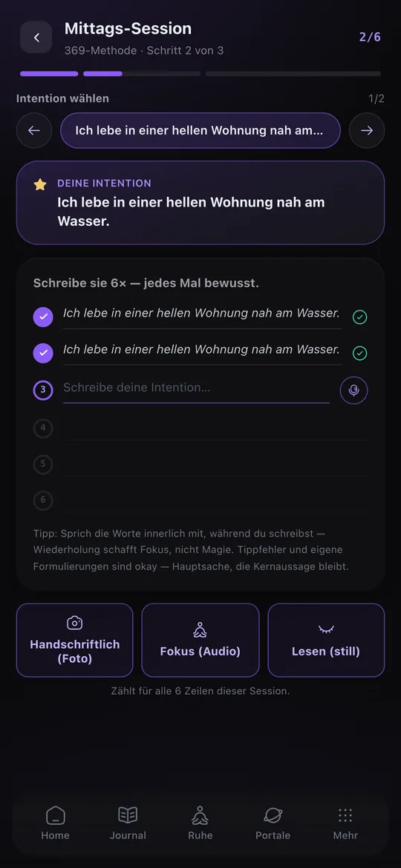Tap the session progress bar
Screen dimensions: 401x868
point(200,74)
